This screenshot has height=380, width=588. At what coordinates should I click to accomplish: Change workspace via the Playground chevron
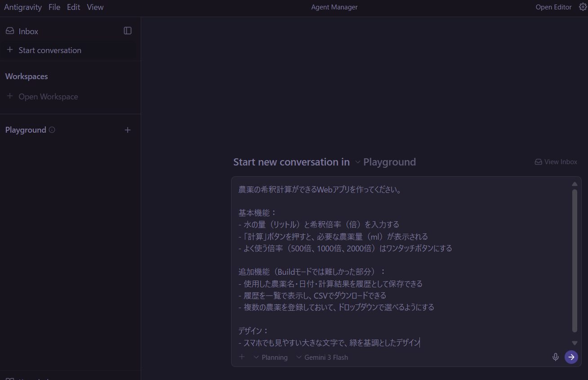coord(357,162)
